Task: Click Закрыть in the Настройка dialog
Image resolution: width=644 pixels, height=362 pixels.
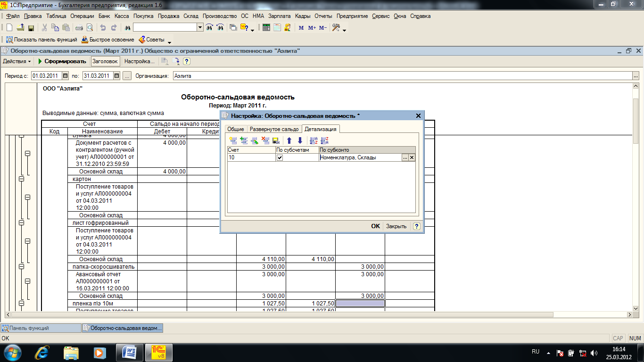Action: click(x=396, y=226)
